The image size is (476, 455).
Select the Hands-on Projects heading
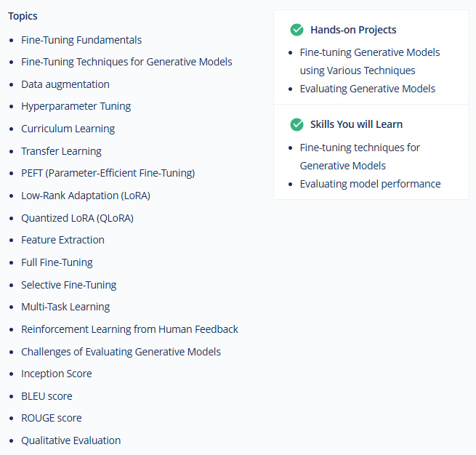(x=353, y=30)
